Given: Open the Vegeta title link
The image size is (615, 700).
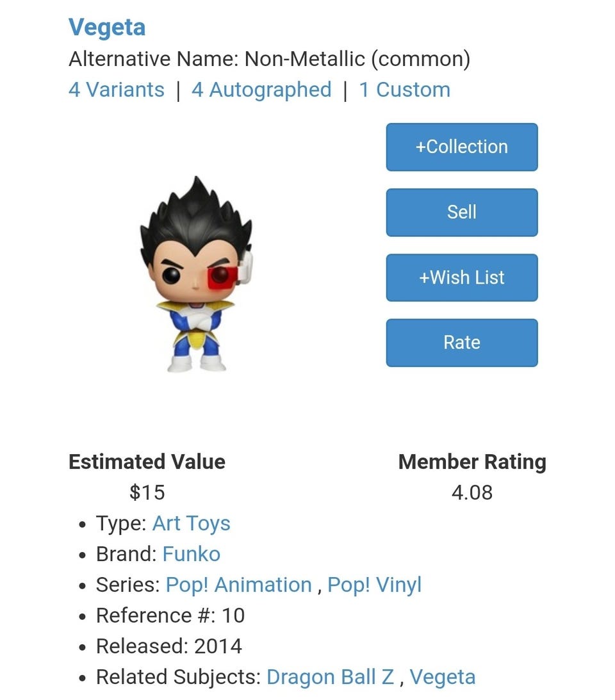Looking at the screenshot, I should [107, 28].
